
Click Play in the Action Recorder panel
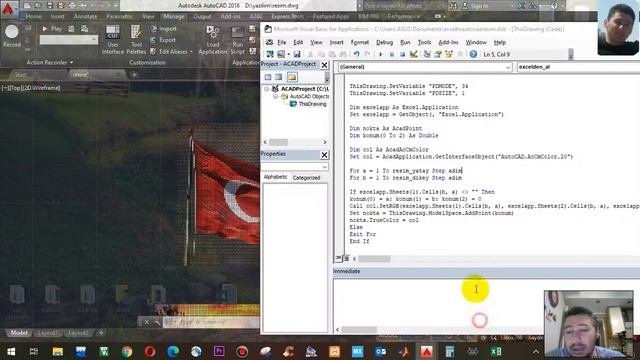[52, 29]
